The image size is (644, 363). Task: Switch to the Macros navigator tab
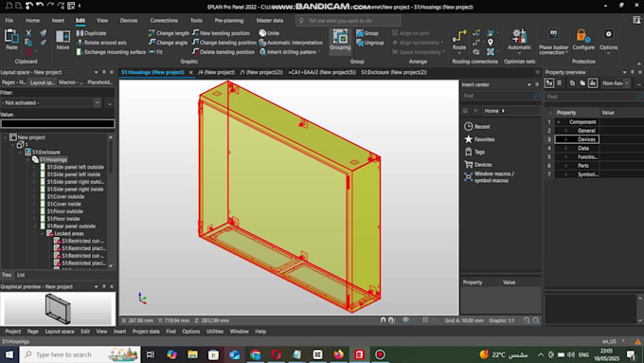click(71, 82)
